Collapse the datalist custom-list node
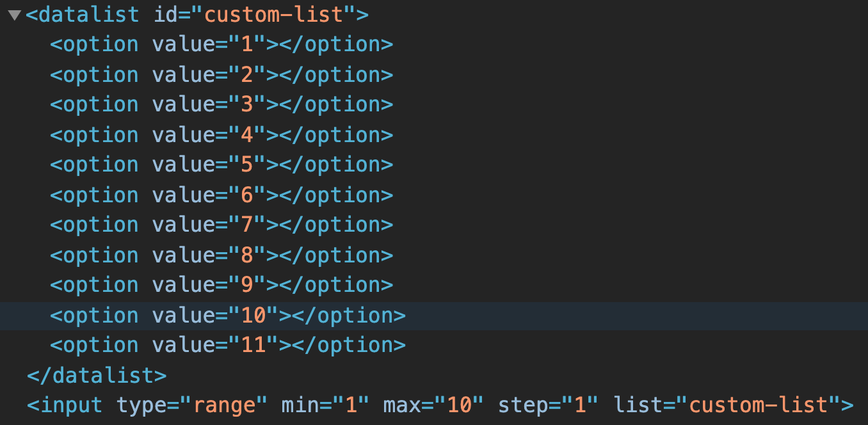The width and height of the screenshot is (868, 425). 14,15
